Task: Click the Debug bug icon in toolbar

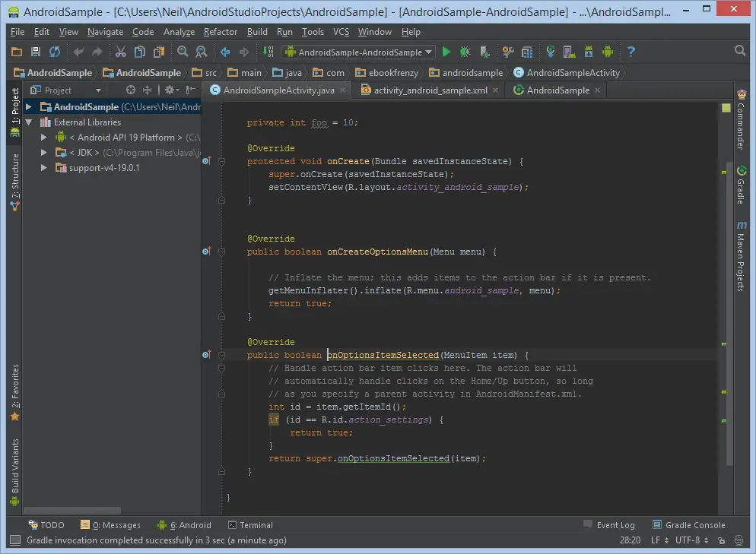Action: pyautogui.click(x=465, y=52)
